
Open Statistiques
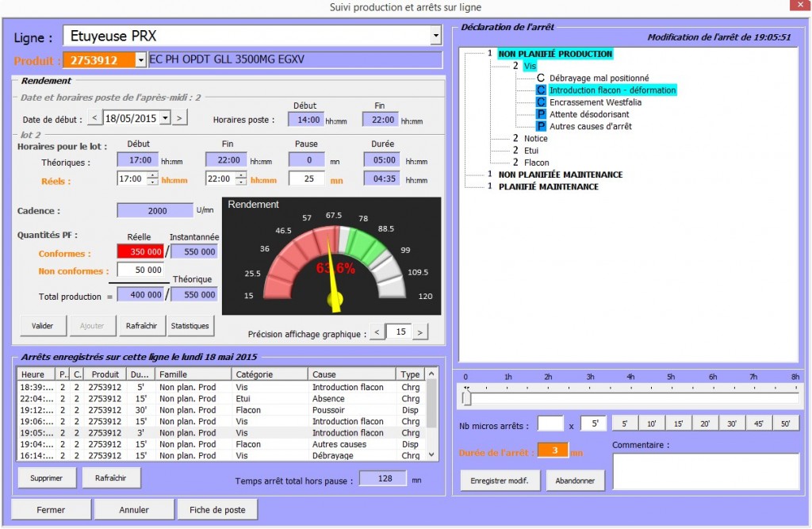[x=190, y=326]
